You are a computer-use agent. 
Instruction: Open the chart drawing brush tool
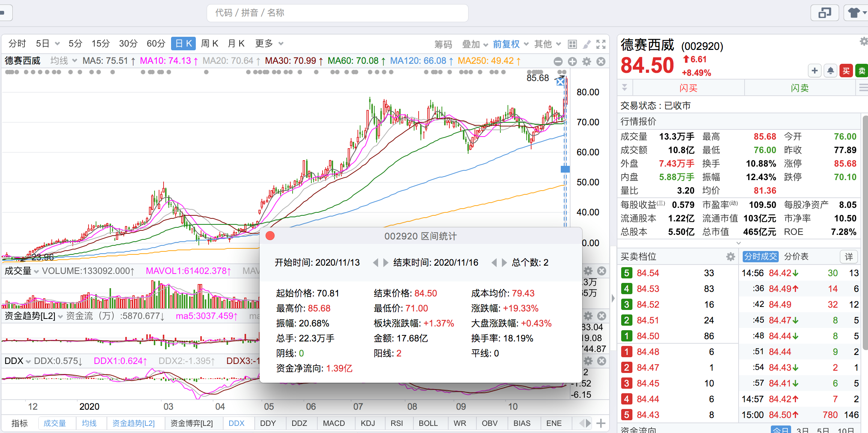[x=587, y=44]
